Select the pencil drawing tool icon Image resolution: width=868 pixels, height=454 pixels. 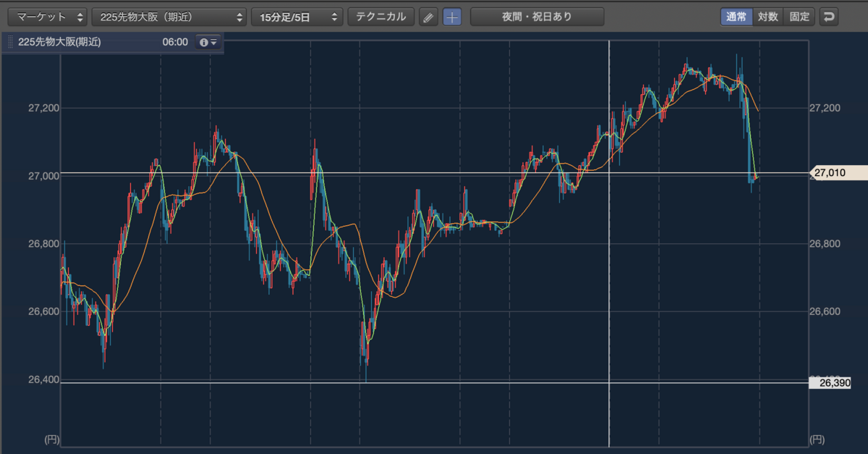pos(429,17)
